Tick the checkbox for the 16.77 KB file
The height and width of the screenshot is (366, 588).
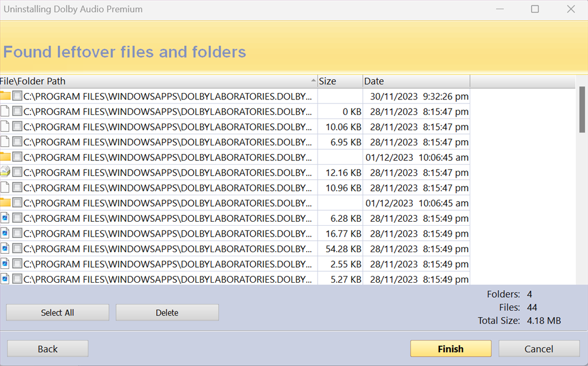point(17,233)
